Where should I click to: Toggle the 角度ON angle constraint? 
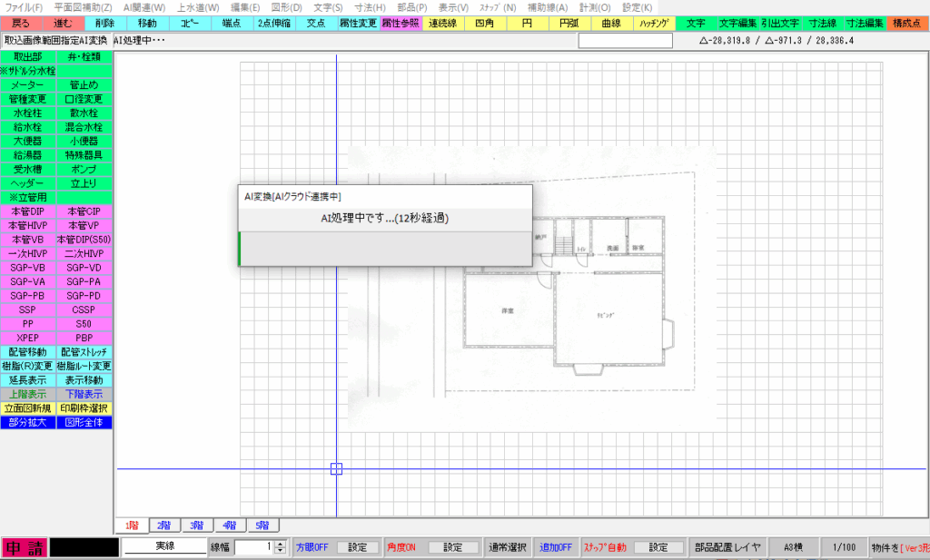(x=402, y=547)
